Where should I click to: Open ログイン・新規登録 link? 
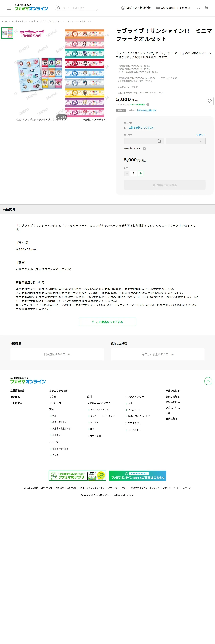click(136, 8)
